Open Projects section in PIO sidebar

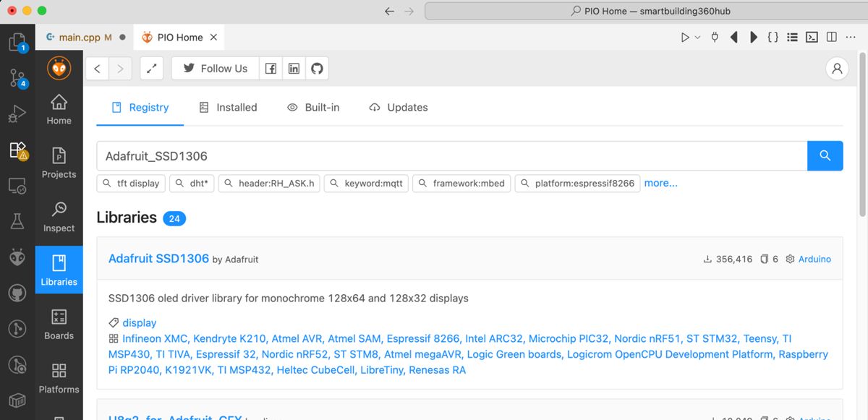59,163
